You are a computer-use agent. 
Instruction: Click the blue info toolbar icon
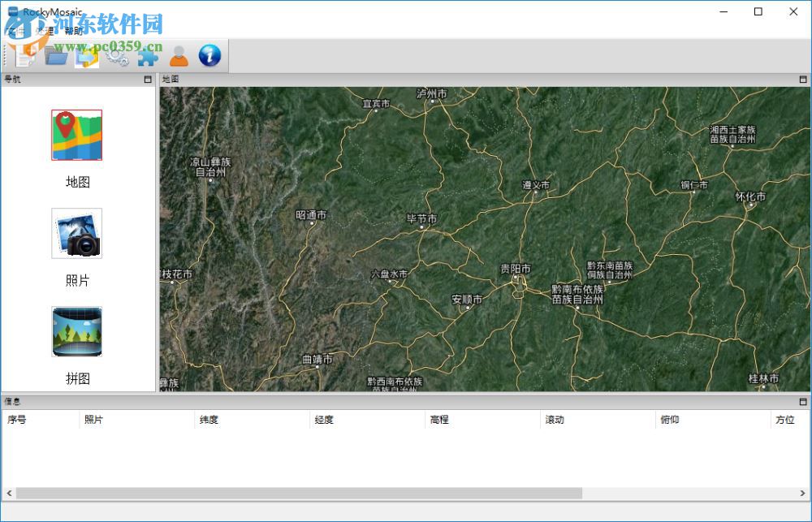click(209, 54)
